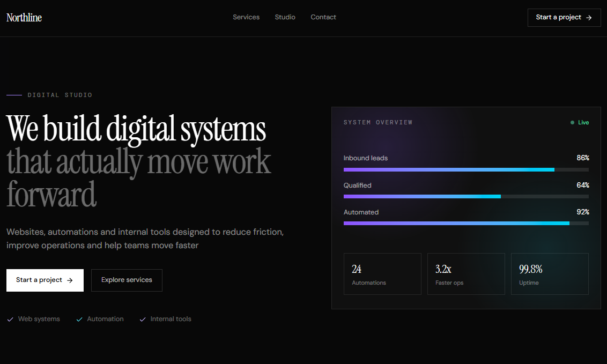The image size is (607, 364).
Task: Click the Northline logo
Action: pos(24,17)
